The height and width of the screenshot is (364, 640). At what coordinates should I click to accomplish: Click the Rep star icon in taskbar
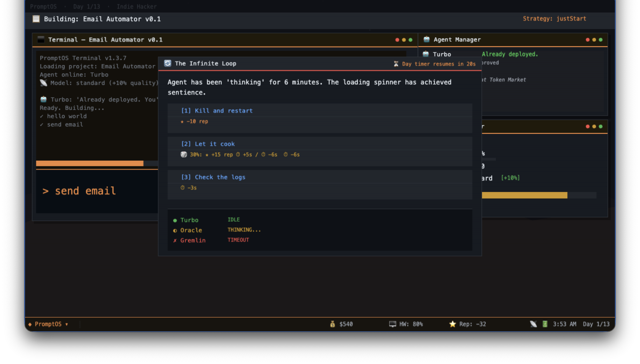[x=452, y=324]
